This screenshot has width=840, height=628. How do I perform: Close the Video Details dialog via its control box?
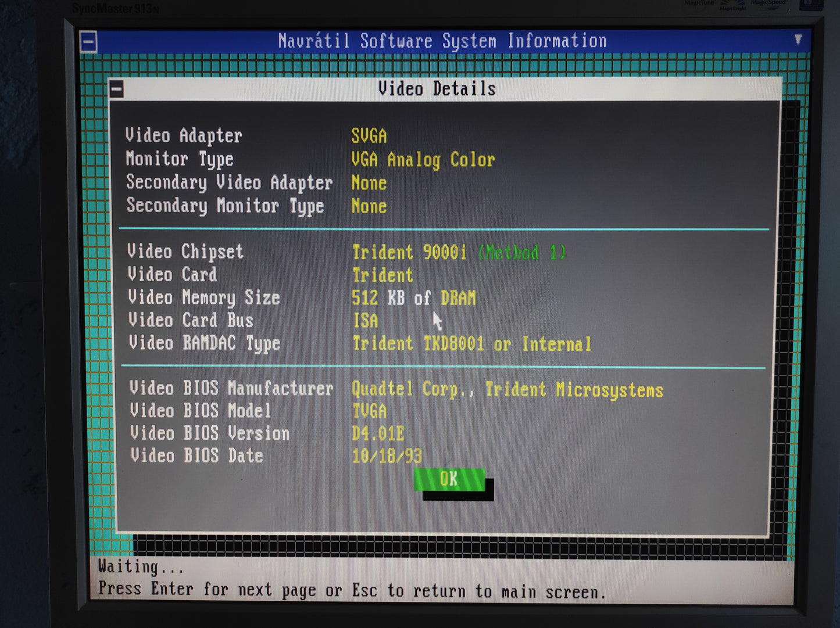pos(116,89)
